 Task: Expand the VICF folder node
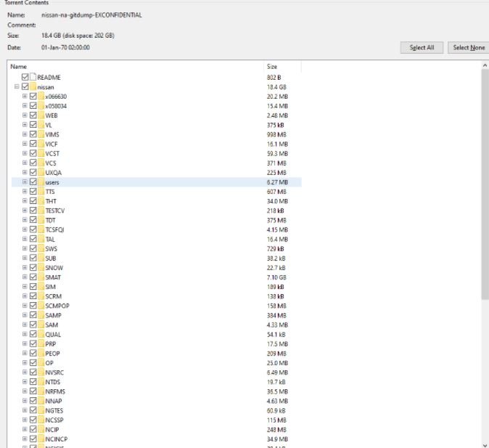[25, 144]
